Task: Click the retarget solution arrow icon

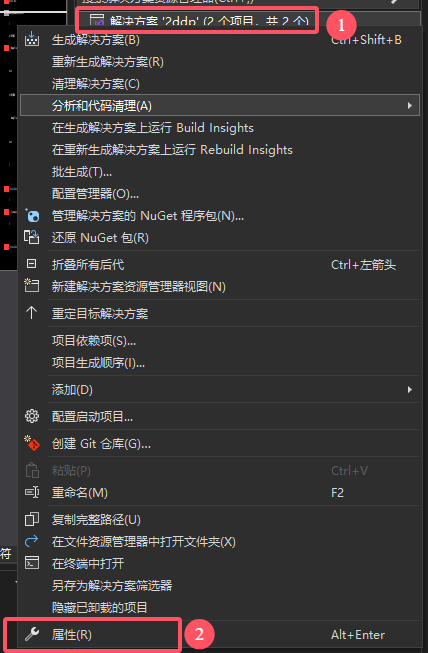Action: click(x=32, y=313)
